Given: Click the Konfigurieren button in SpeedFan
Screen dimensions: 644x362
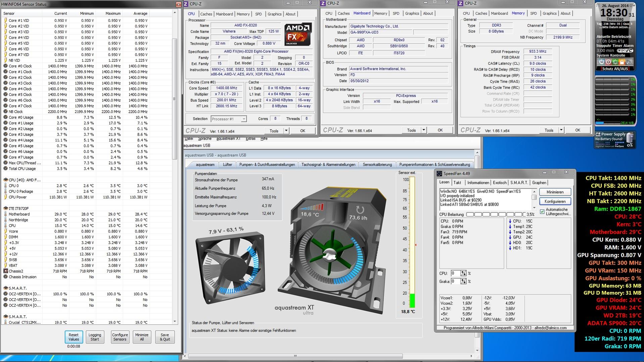Looking at the screenshot, I should coord(555,201).
